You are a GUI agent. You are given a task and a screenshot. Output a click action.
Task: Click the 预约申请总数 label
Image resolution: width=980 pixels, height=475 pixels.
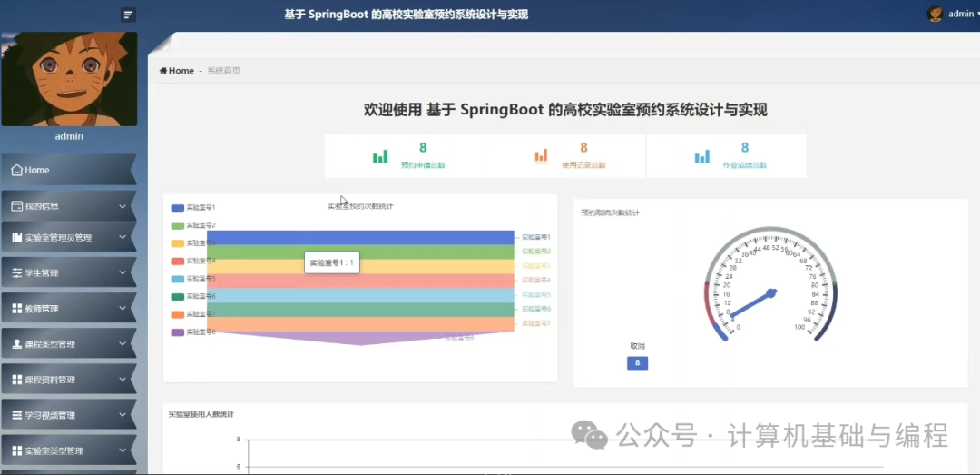pos(423,166)
